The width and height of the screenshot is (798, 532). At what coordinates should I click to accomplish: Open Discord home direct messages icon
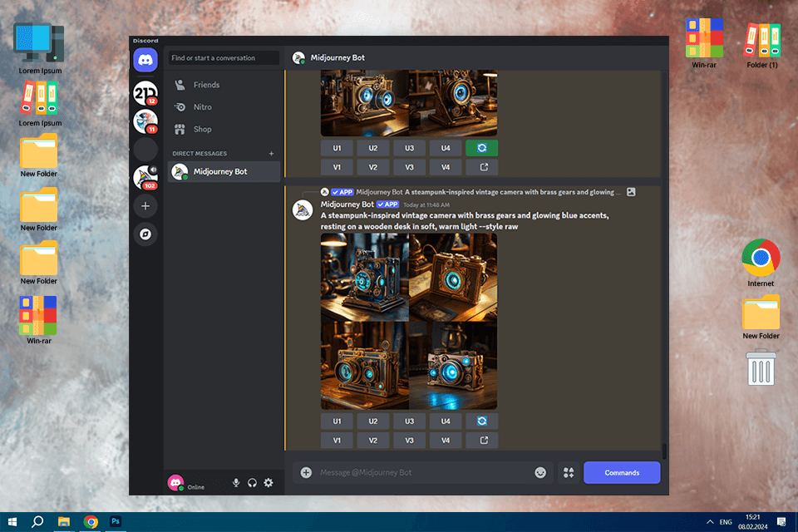pos(145,60)
